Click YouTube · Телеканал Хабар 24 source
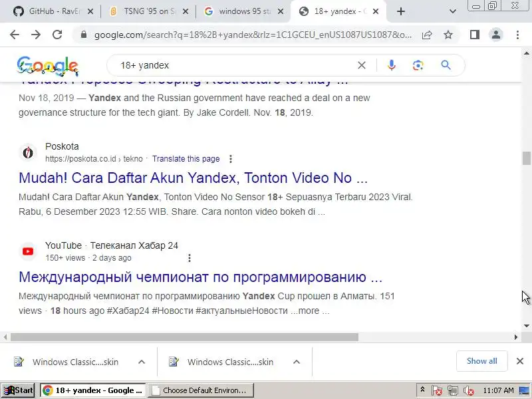Viewport: 532px width, 399px height. pyautogui.click(x=112, y=245)
